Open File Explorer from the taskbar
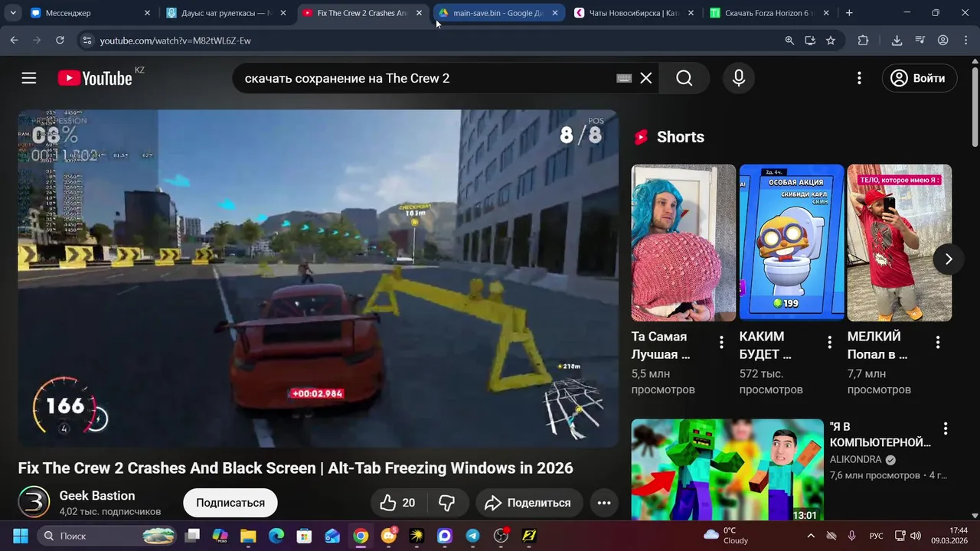 pyautogui.click(x=248, y=536)
